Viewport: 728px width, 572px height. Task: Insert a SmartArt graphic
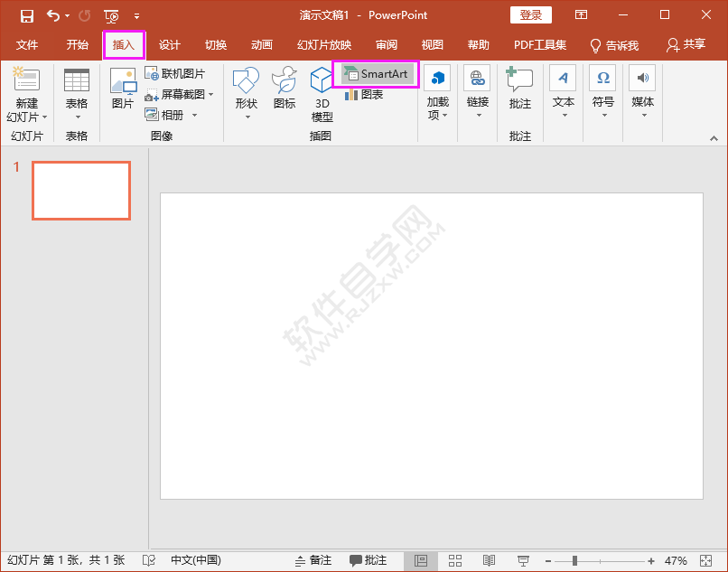click(376, 74)
